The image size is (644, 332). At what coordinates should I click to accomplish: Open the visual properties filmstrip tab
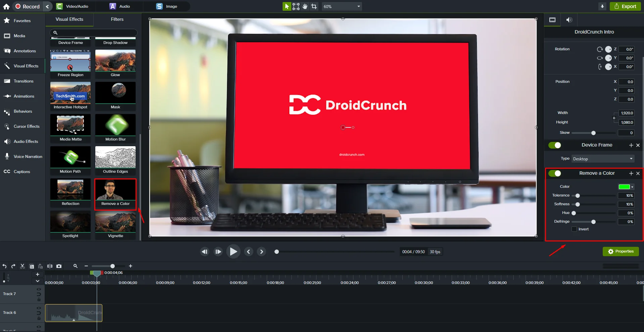click(552, 20)
